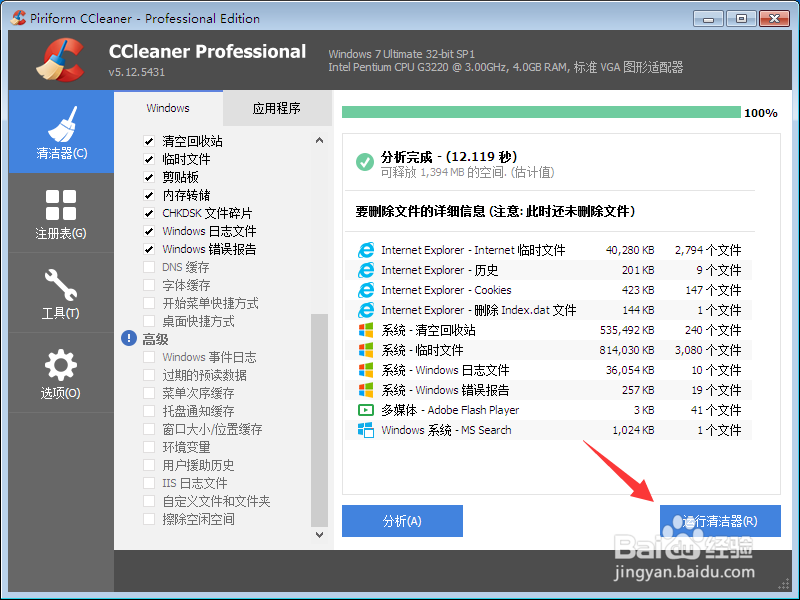Click the v5.12.5431 version text
800x600 pixels.
pyautogui.click(x=137, y=72)
